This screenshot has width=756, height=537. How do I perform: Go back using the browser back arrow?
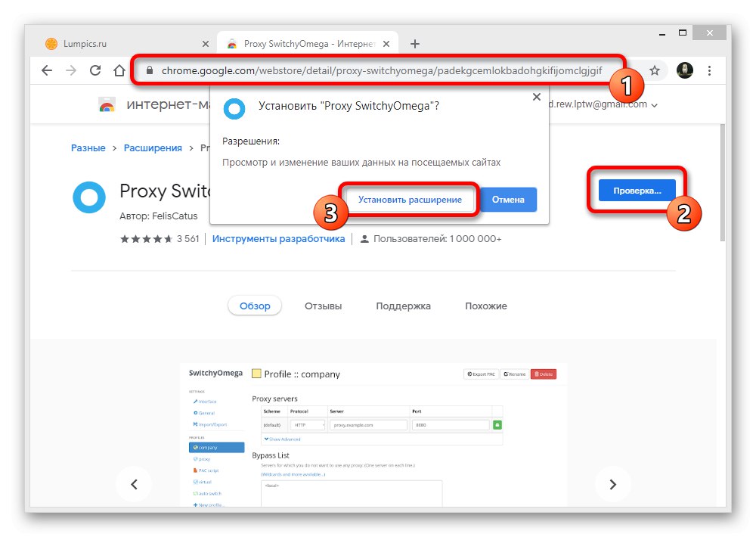click(x=47, y=70)
